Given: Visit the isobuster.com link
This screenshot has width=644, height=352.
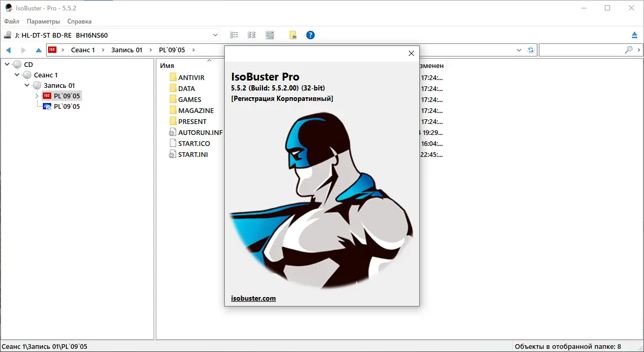Looking at the screenshot, I should 253,298.
